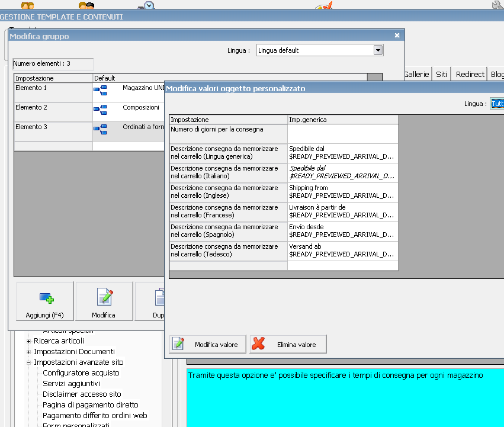Click the Aggiungi (F4) add icon button
The image size is (504, 427).
click(x=45, y=301)
